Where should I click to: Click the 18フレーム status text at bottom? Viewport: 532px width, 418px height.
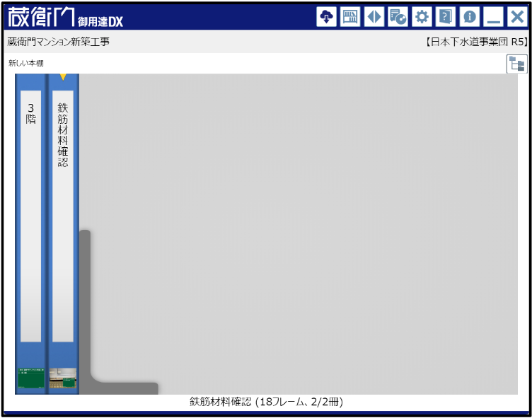coord(266,402)
